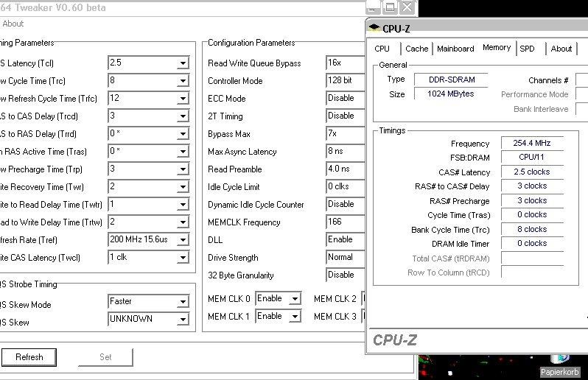588x380 pixels.
Task: Click the 254.4 MHz frequency value
Action: coord(532,143)
